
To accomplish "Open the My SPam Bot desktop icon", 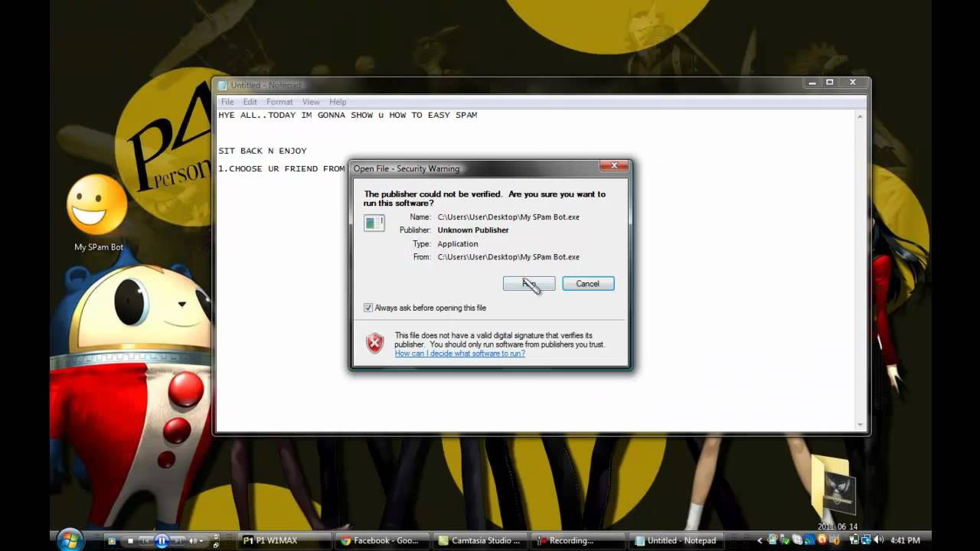I will [98, 214].
